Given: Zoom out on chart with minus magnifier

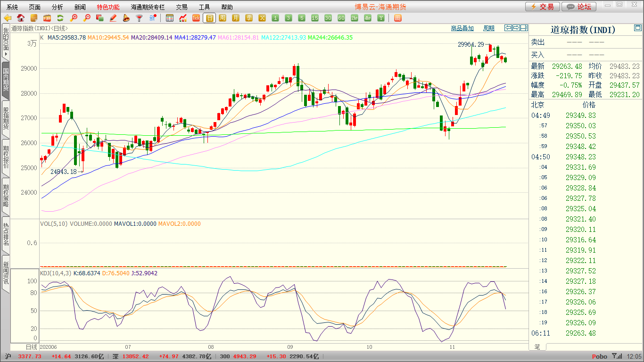Looking at the screenshot, I should point(86,18).
